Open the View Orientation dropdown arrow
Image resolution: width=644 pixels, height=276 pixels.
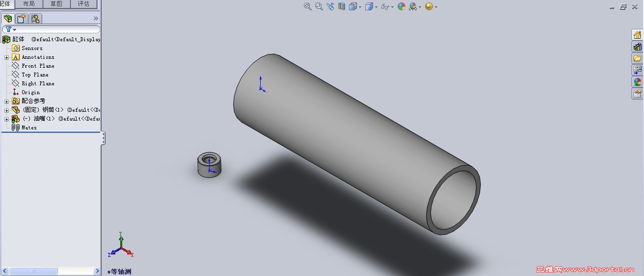360,7
